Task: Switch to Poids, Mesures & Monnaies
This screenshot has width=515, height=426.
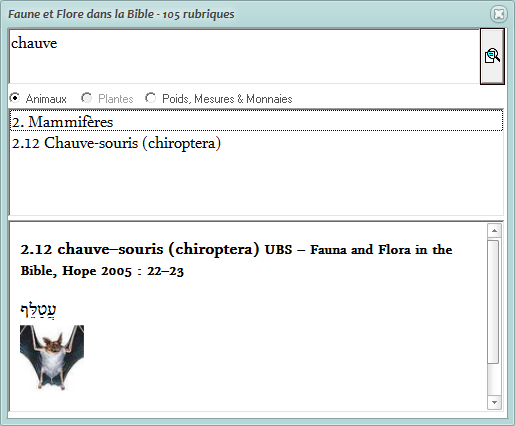Action: (x=151, y=98)
